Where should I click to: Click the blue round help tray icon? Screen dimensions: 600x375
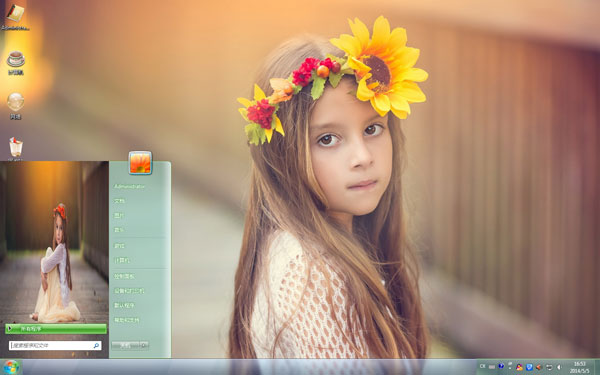point(501,366)
